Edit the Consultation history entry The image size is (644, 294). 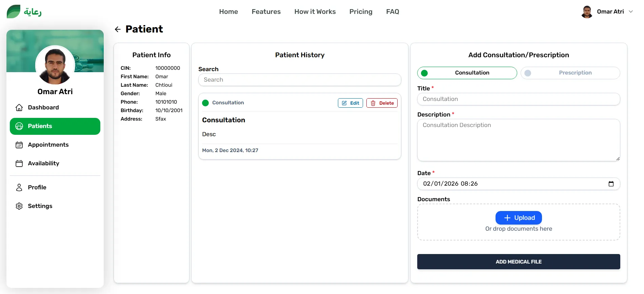(350, 103)
